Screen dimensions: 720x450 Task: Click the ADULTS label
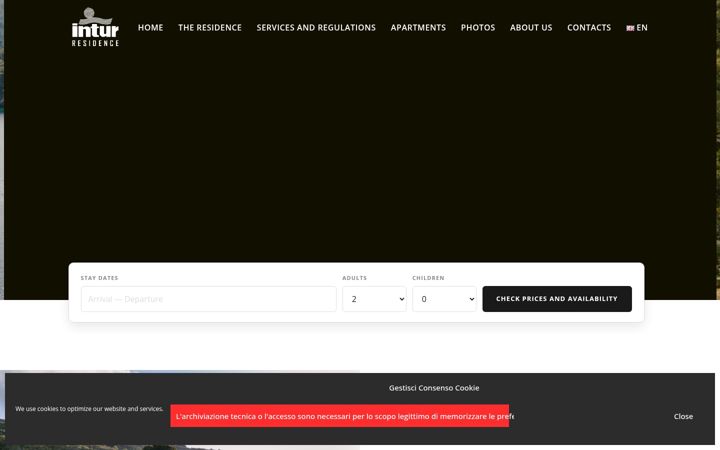pyautogui.click(x=354, y=278)
